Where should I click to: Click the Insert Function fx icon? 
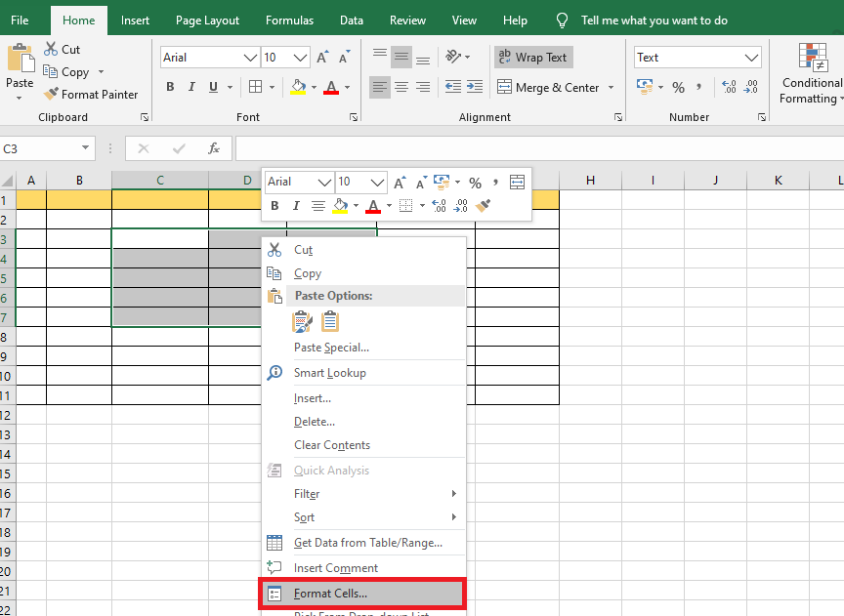coord(213,148)
